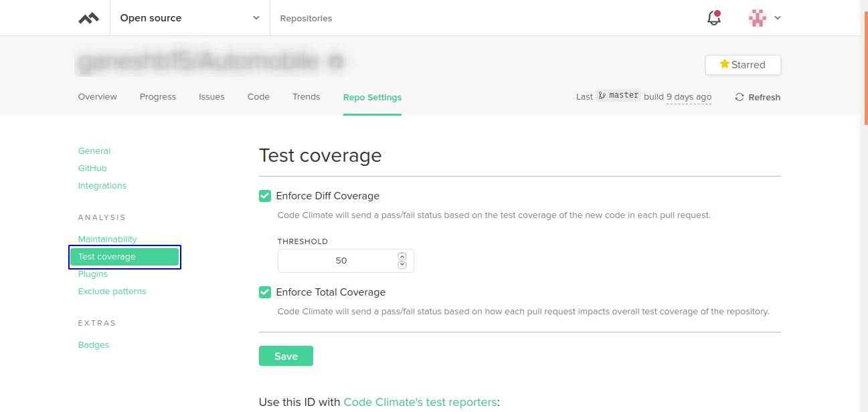Screen dimensions: 868x412
Task: Select Maintainability in the sidebar
Action: pos(107,239)
